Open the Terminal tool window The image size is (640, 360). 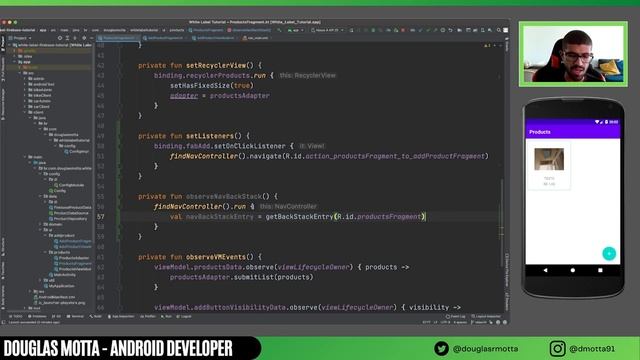click(75, 316)
